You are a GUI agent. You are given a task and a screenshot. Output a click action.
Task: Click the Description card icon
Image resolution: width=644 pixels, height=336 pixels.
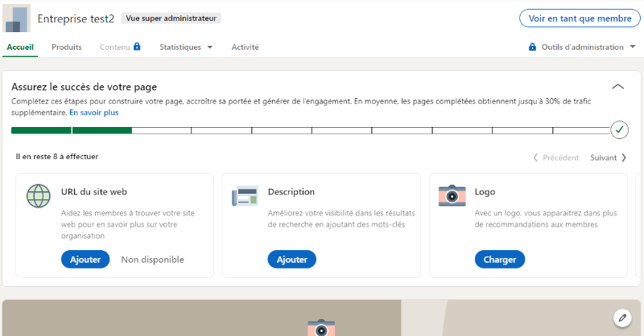click(245, 195)
